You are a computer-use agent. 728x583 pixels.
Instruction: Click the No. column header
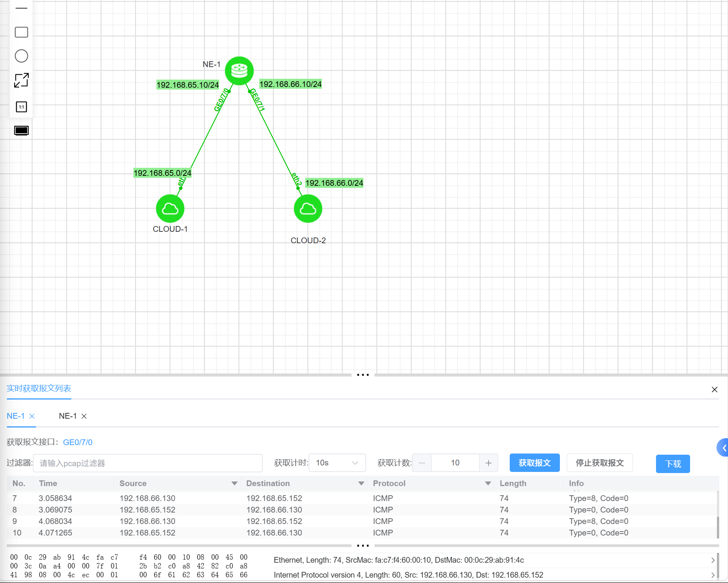pyautogui.click(x=19, y=483)
